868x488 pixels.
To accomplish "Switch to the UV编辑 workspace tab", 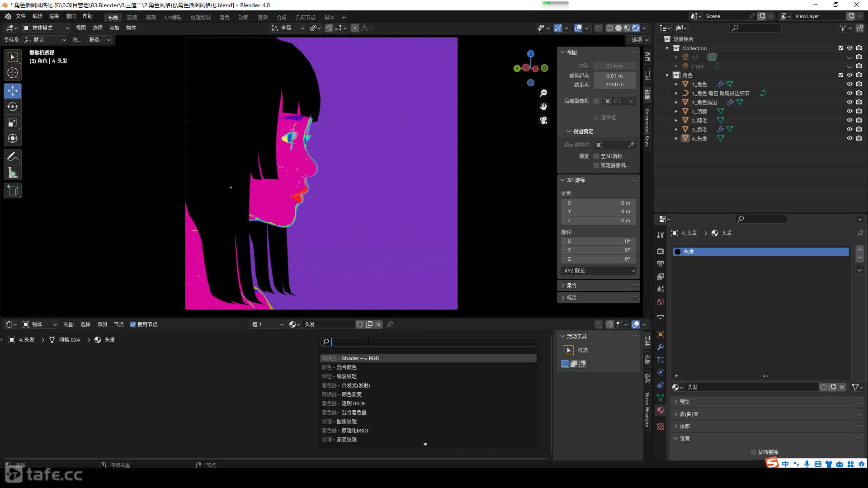I will (173, 18).
